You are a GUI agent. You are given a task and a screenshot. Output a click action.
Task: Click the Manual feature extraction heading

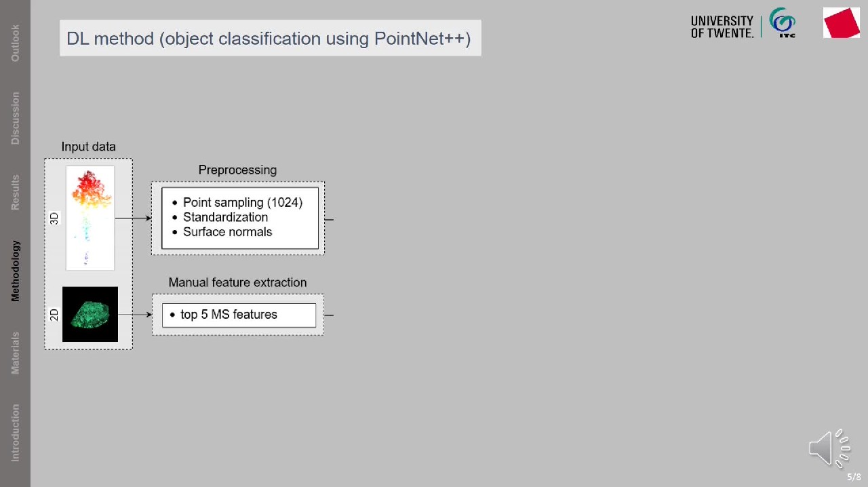click(237, 282)
